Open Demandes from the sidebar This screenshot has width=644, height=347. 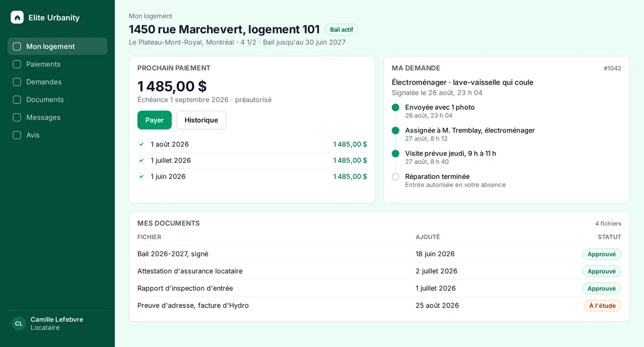coord(57,82)
